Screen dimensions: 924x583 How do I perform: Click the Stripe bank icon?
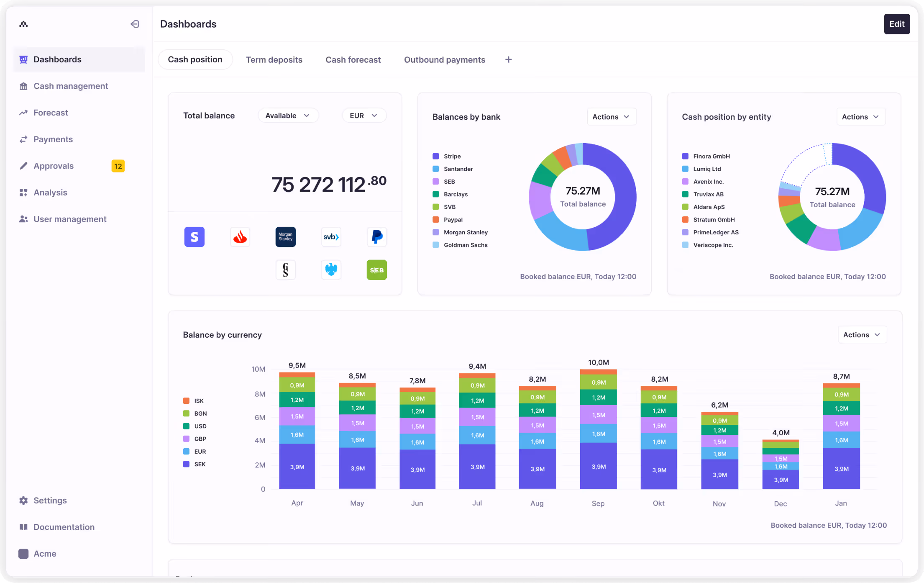pyautogui.click(x=194, y=236)
